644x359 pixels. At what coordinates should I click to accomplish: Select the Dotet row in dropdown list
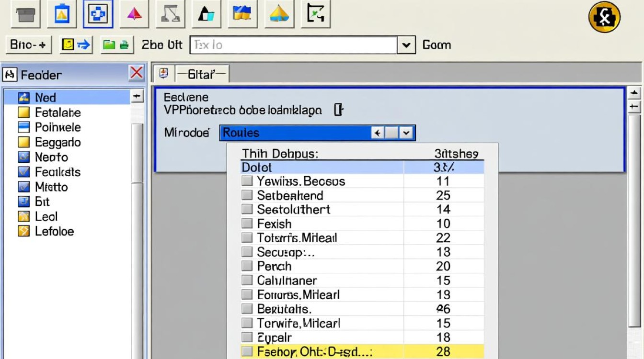[321, 168]
